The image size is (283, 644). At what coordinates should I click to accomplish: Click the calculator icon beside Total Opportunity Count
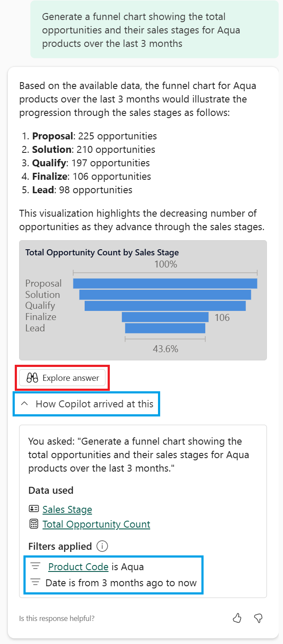[33, 524]
